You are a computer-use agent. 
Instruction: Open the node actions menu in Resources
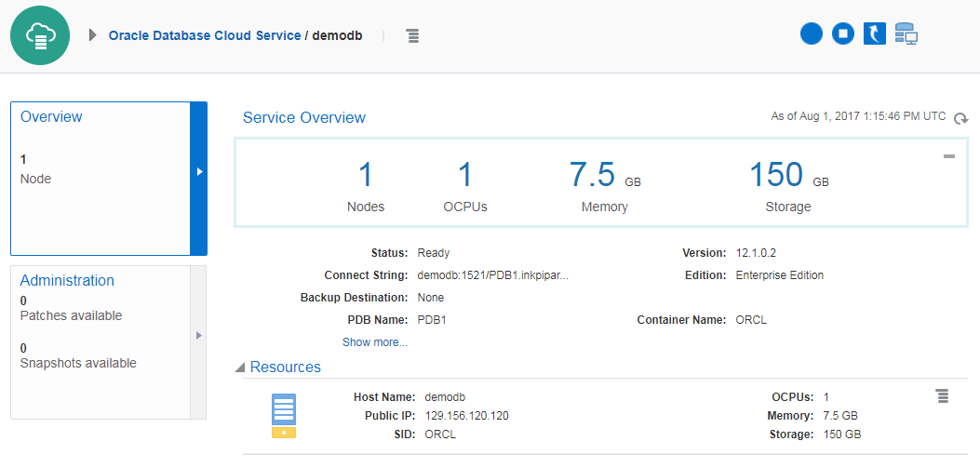point(942,396)
